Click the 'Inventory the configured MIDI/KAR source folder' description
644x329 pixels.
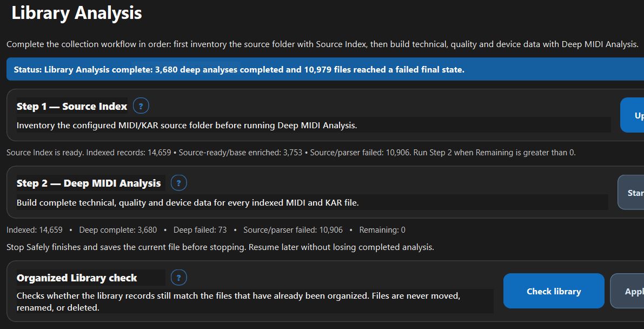click(x=187, y=126)
